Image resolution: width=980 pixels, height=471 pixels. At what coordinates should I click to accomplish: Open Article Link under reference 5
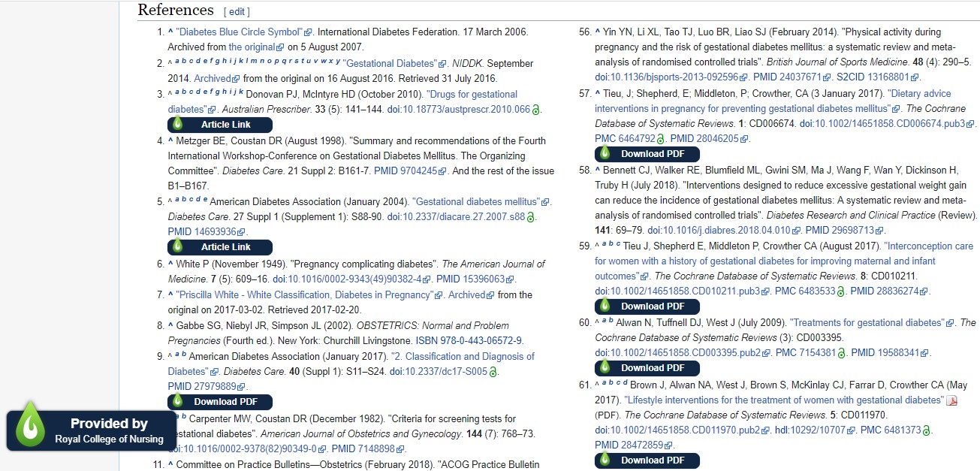(x=219, y=246)
